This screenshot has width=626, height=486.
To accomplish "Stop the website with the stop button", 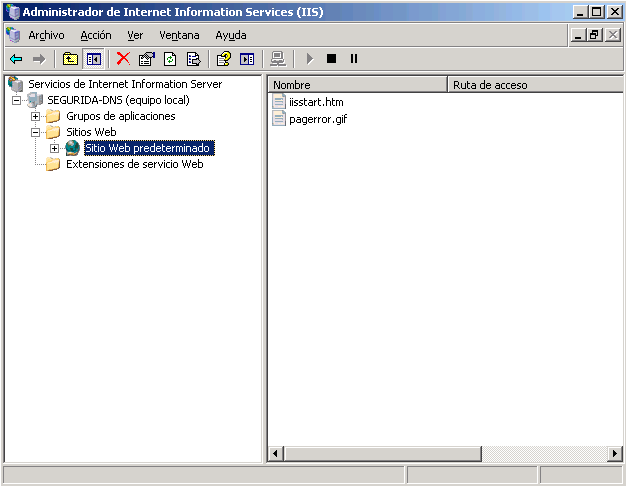I will tap(331, 59).
